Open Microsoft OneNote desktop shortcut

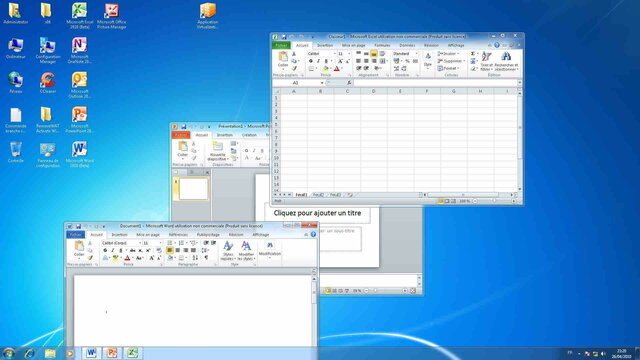pyautogui.click(x=79, y=50)
